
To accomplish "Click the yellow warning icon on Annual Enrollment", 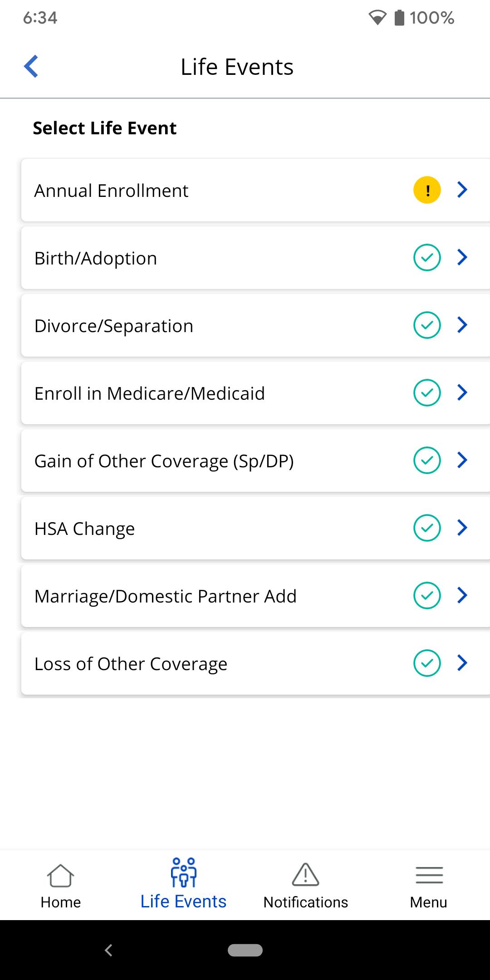I will coord(427,190).
